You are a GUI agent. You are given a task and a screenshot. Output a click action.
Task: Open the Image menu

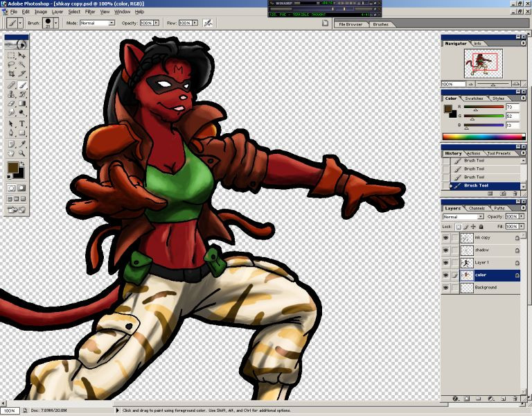click(41, 12)
